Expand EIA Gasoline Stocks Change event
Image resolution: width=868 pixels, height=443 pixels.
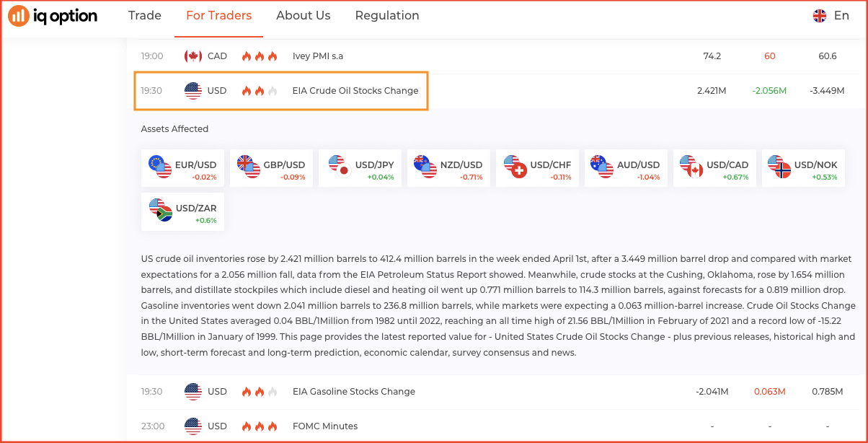tap(353, 392)
